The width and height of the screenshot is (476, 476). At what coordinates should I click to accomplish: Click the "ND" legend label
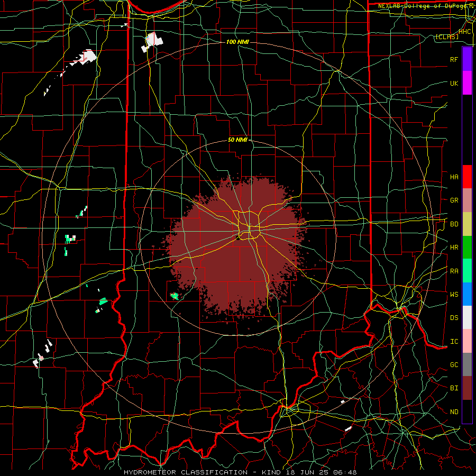pos(454,412)
